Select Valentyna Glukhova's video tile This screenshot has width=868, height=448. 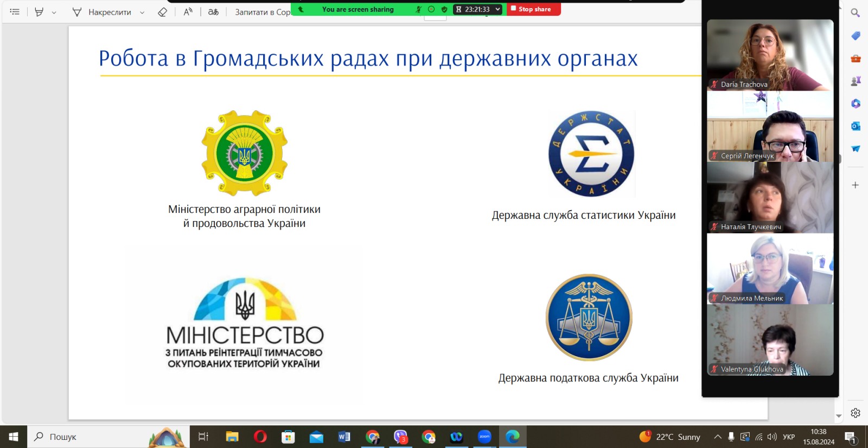pos(770,340)
